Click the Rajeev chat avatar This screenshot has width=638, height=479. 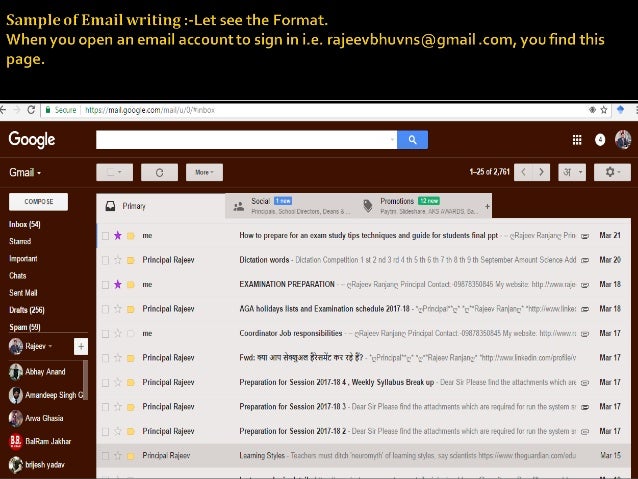[x=16, y=346]
